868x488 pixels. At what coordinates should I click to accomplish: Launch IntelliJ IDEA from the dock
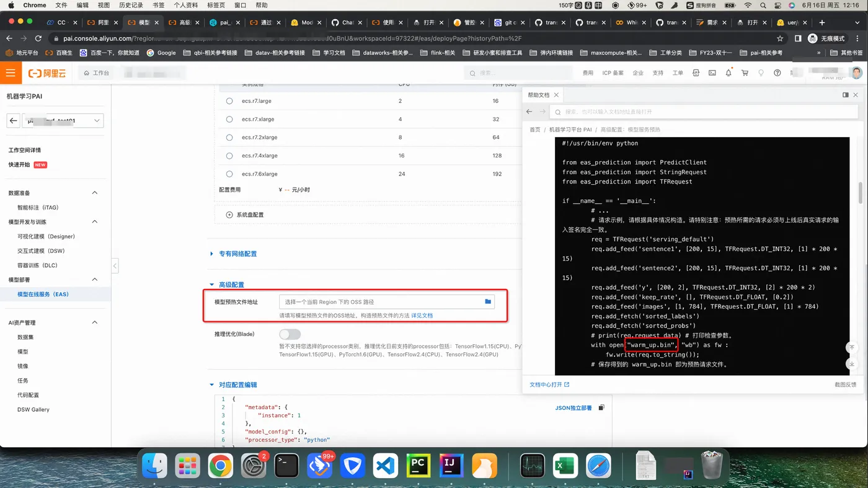(451, 466)
